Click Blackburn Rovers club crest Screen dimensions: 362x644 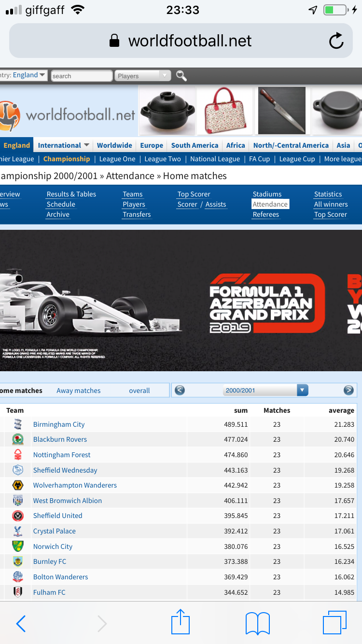[18, 439]
